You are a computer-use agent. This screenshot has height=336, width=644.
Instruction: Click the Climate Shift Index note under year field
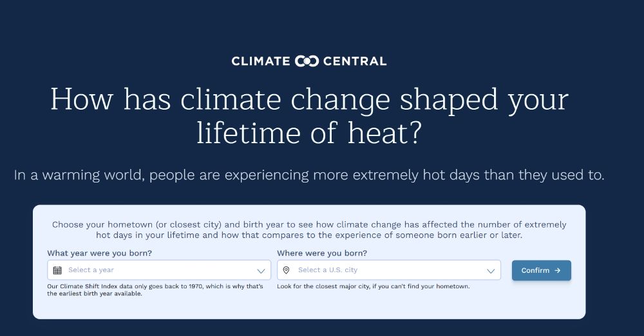click(155, 290)
